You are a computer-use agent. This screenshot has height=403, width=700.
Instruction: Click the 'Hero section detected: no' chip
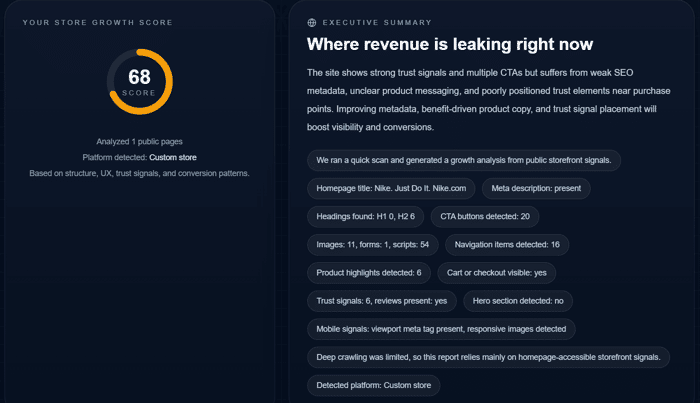[518, 301]
